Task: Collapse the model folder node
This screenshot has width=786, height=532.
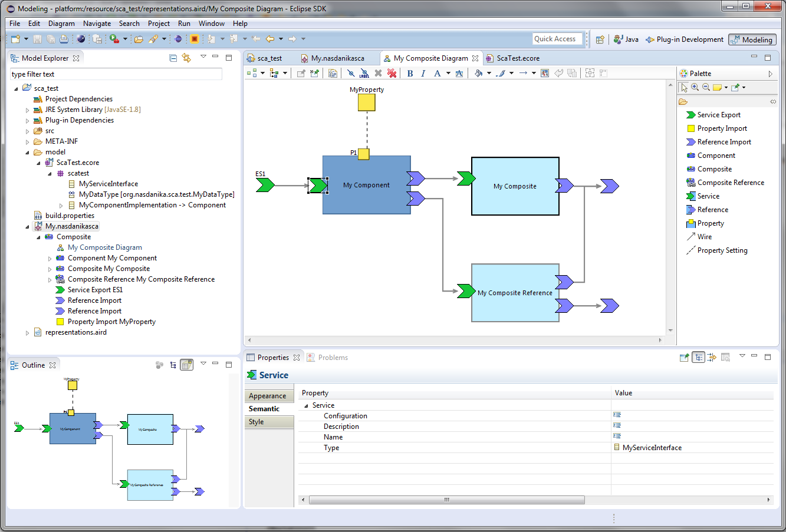Action: [x=27, y=153]
